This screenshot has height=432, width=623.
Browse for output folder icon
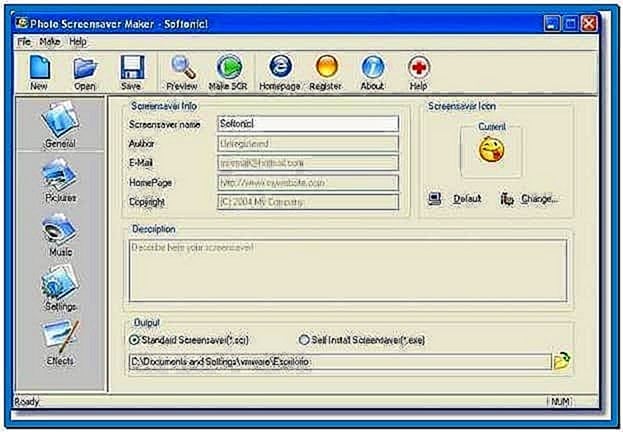[562, 361]
